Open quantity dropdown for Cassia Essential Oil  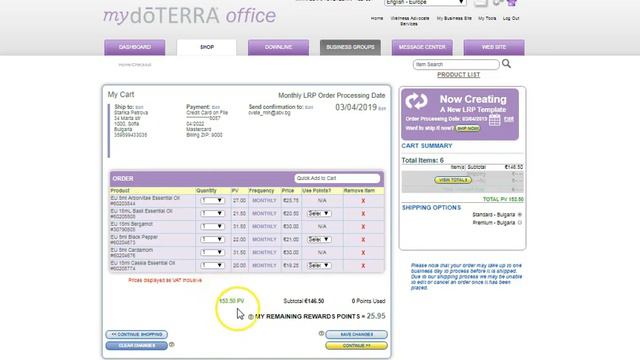(212, 265)
